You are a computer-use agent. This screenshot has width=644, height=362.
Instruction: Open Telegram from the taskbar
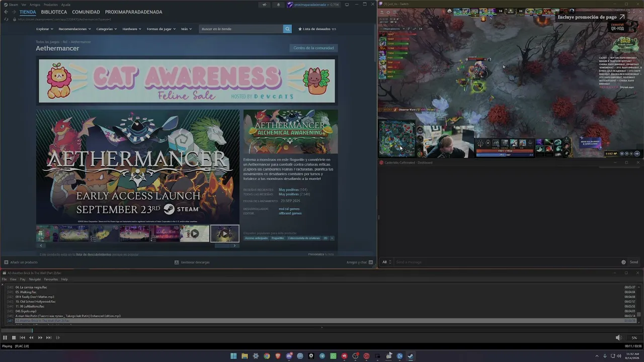click(322, 356)
